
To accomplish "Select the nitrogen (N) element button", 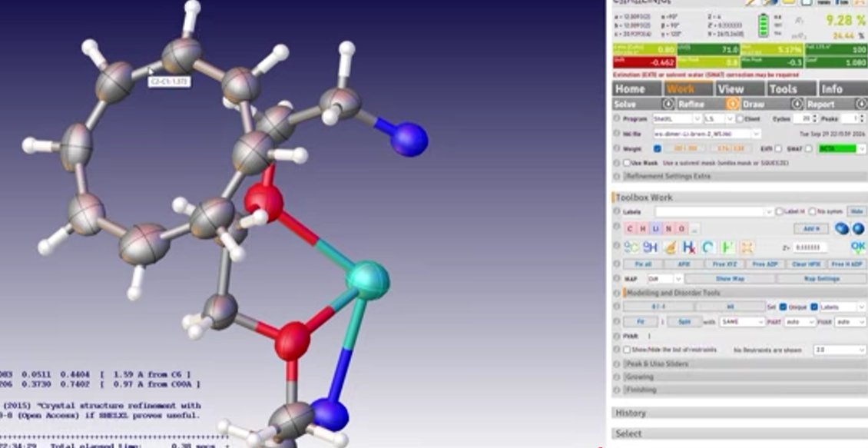I will pos(668,229).
